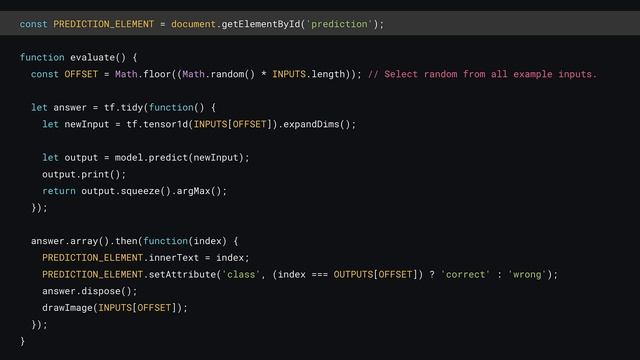Click INPUTS.length expression
The height and width of the screenshot is (360, 640).
[x=309, y=74]
